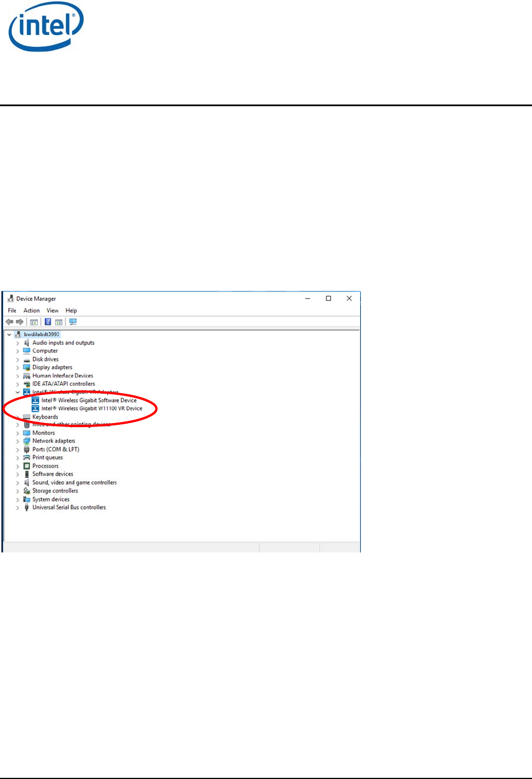Screen dimensions: 532x779
Task: Expand Audio inputs and outputs
Action: [x=18, y=343]
